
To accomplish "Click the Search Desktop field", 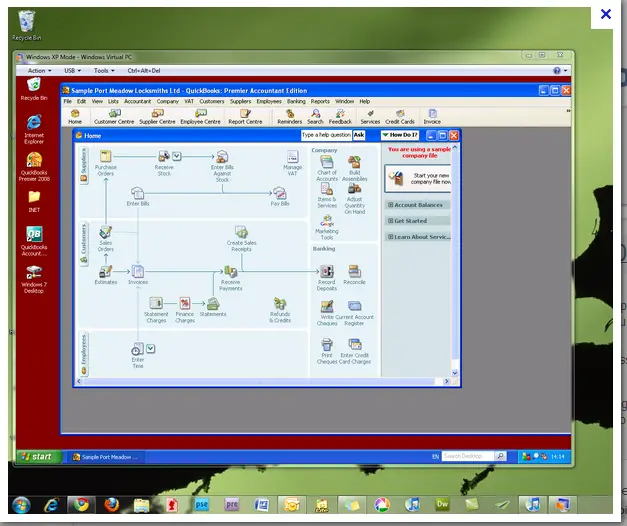I will tap(468, 456).
